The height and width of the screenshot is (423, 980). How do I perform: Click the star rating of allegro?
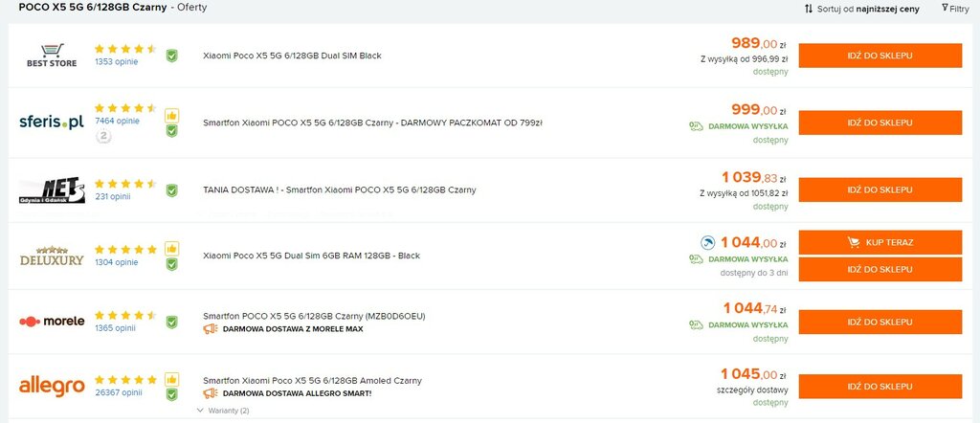click(125, 379)
